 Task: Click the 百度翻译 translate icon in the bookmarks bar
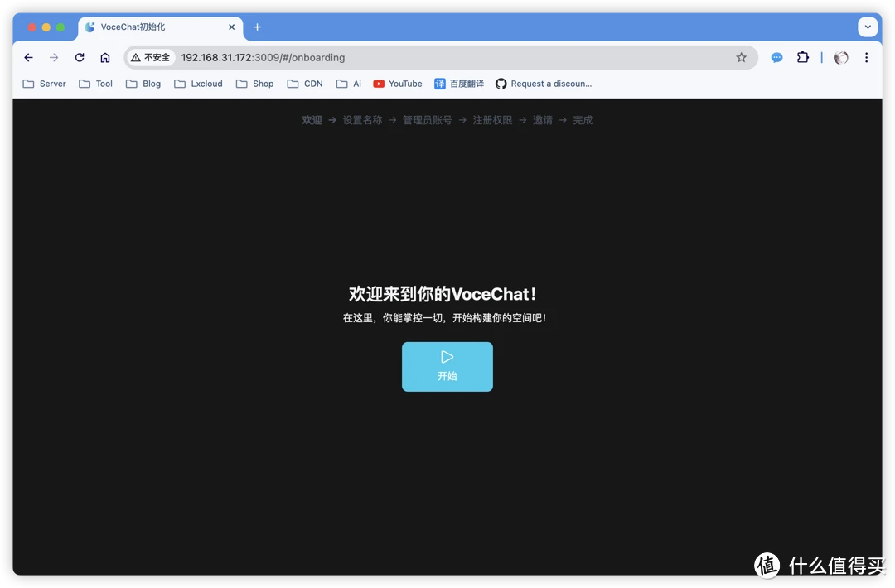[x=438, y=83]
